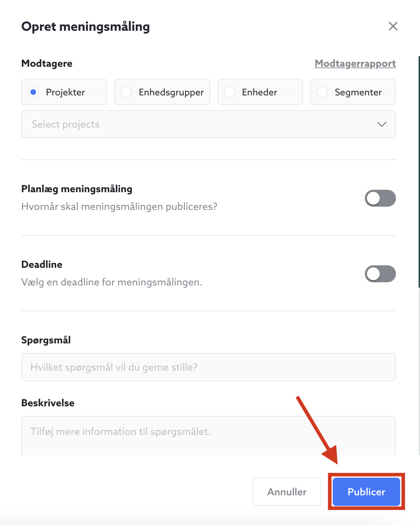Click the Deadline section heading

[x=42, y=265]
